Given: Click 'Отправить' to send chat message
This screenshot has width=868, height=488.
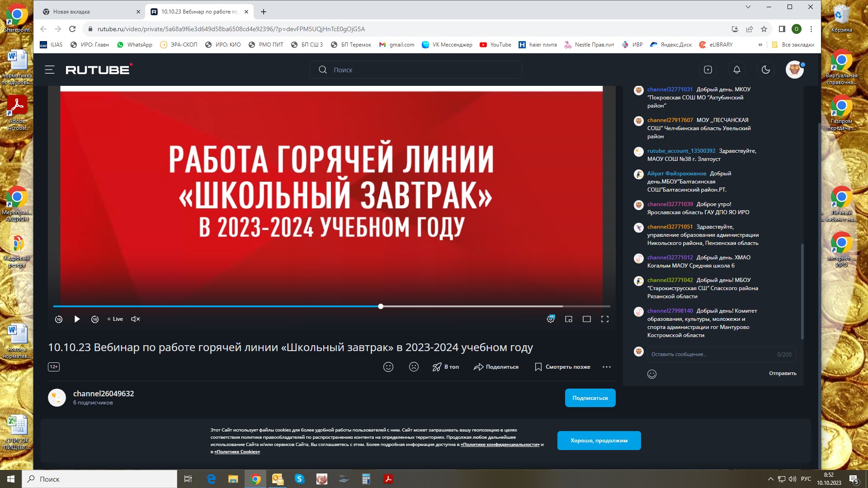Looking at the screenshot, I should click(x=783, y=373).
